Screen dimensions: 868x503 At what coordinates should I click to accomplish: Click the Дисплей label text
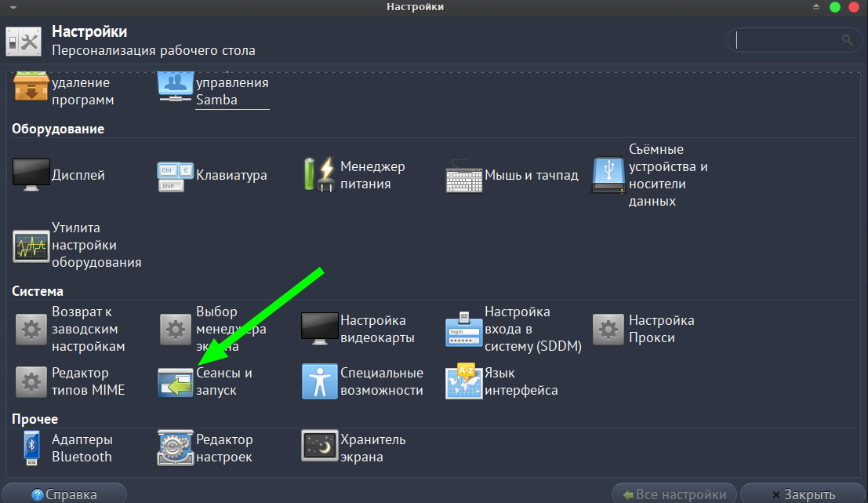pos(78,175)
